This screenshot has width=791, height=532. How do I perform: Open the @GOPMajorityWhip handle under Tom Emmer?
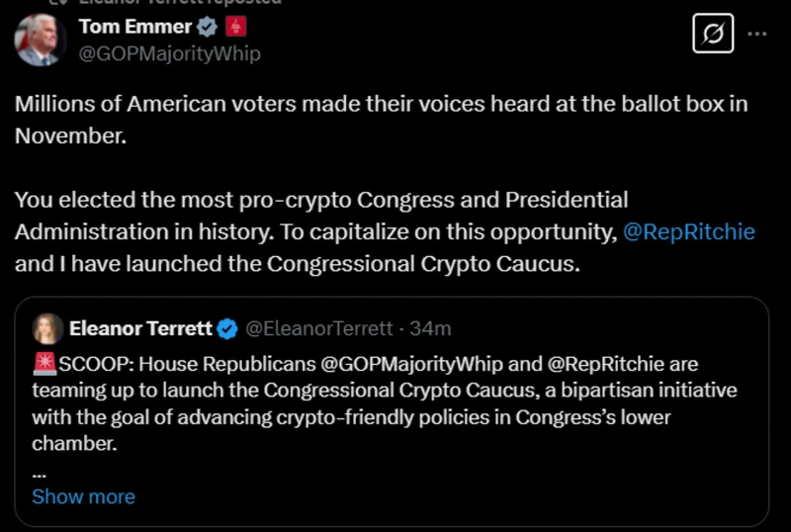[169, 53]
